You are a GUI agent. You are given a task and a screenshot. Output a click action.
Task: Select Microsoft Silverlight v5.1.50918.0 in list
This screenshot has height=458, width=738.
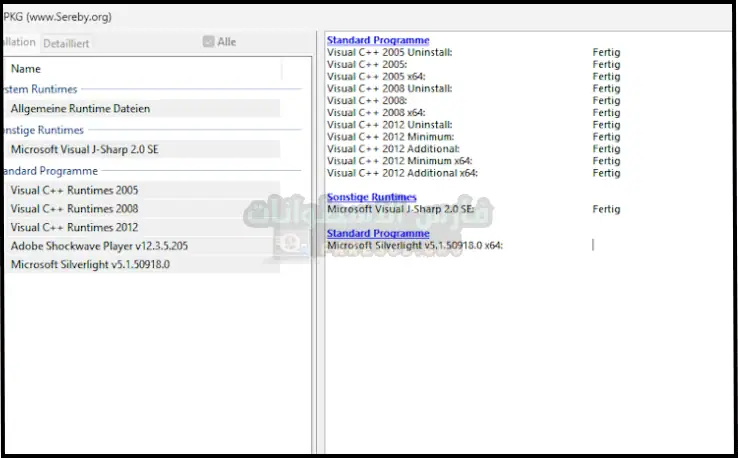[x=90, y=265]
